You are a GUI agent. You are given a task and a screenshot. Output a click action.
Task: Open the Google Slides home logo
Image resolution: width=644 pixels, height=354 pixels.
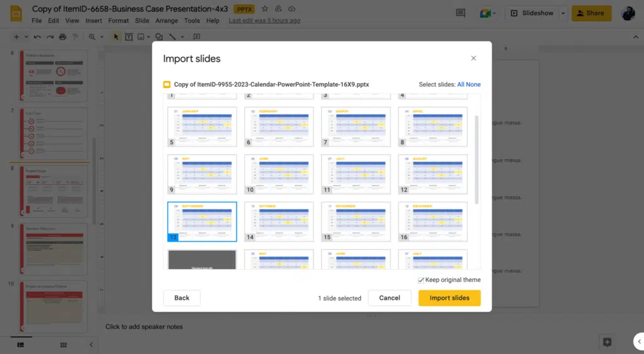(16, 13)
